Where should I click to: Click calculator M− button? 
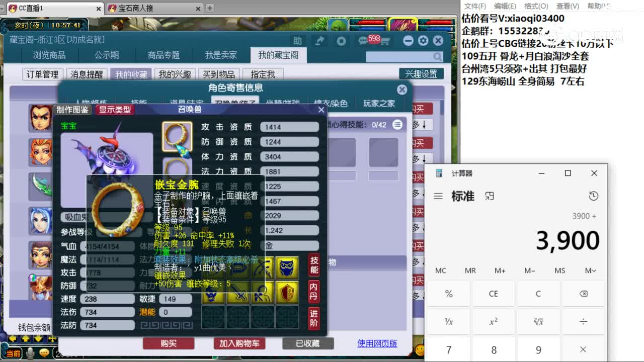(x=530, y=270)
